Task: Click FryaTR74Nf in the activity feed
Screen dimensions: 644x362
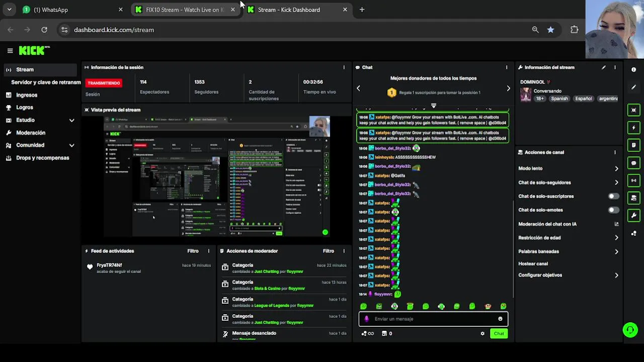Action: click(109, 265)
